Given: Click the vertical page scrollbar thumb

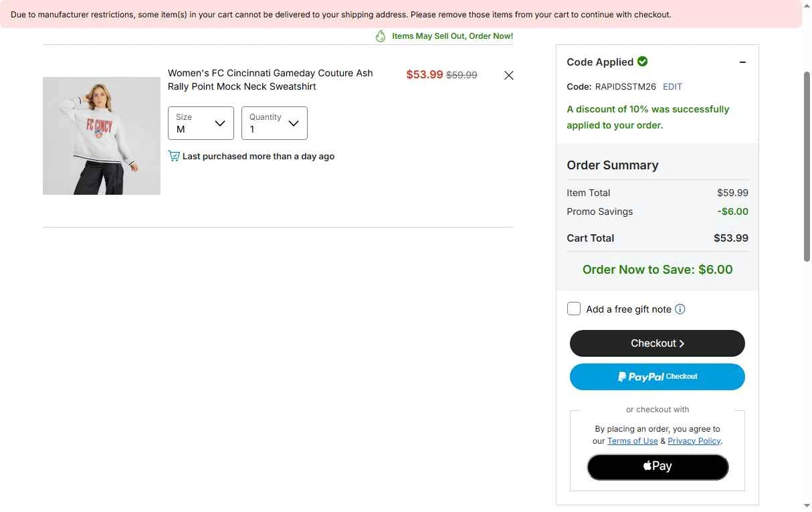Looking at the screenshot, I should coord(807,166).
